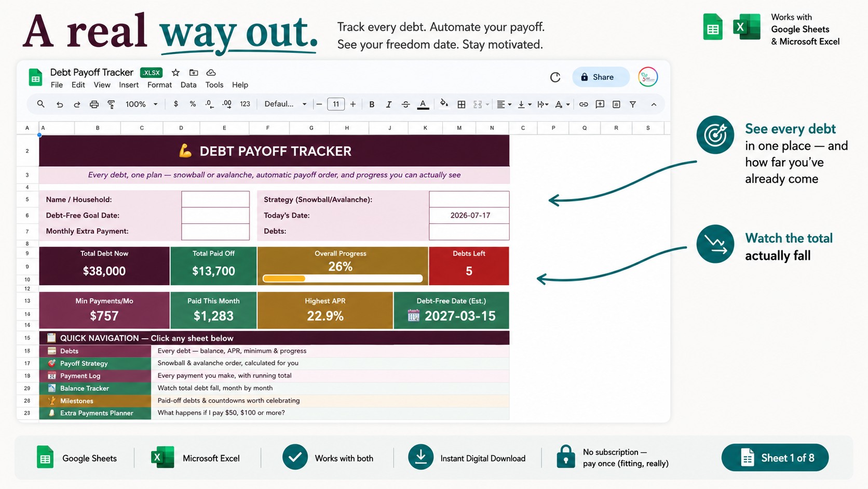Click the Today's Date cell 2026-07-17
Viewport: 868px width, 489px height.
click(469, 215)
